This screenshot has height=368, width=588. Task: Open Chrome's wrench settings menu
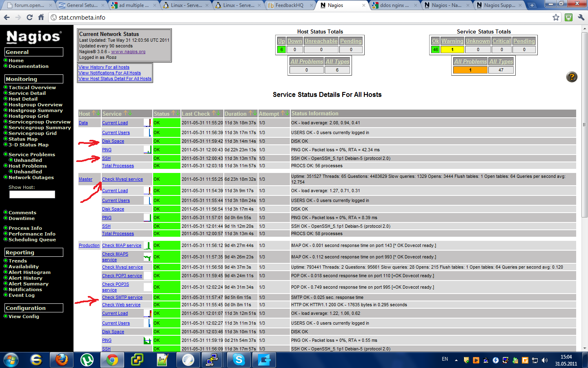tap(581, 17)
